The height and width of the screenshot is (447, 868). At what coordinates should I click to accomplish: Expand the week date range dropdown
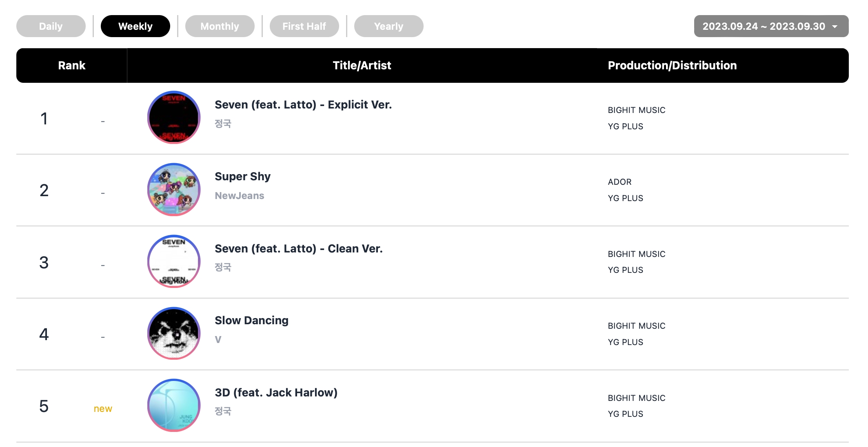771,26
